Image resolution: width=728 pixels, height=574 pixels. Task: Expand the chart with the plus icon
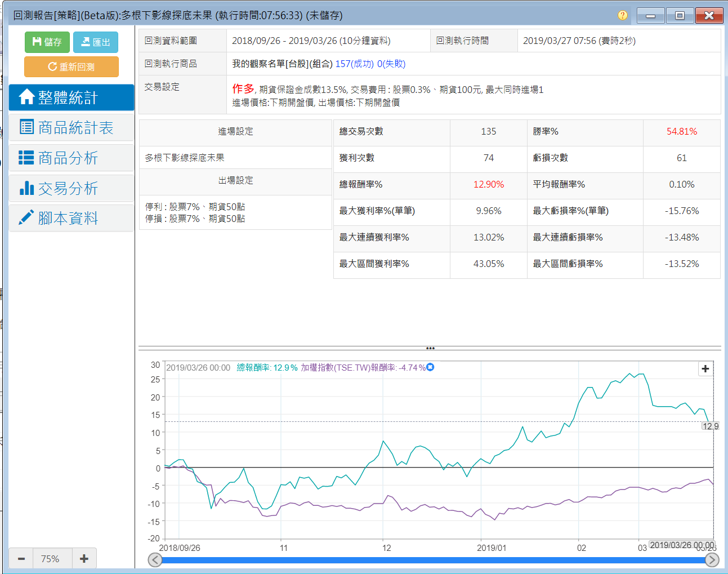click(705, 369)
